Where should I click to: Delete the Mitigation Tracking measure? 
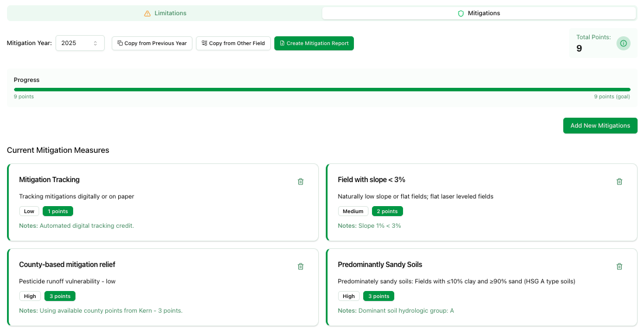pos(301,182)
